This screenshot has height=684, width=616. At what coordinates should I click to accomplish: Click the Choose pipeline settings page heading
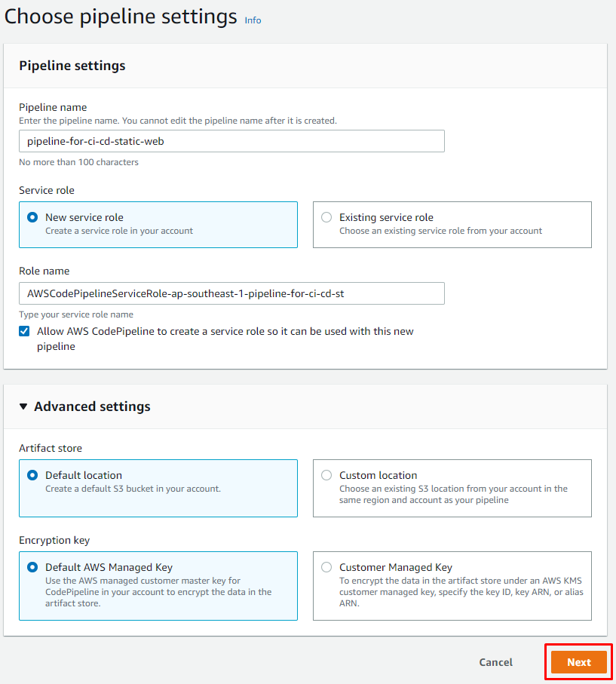(121, 17)
